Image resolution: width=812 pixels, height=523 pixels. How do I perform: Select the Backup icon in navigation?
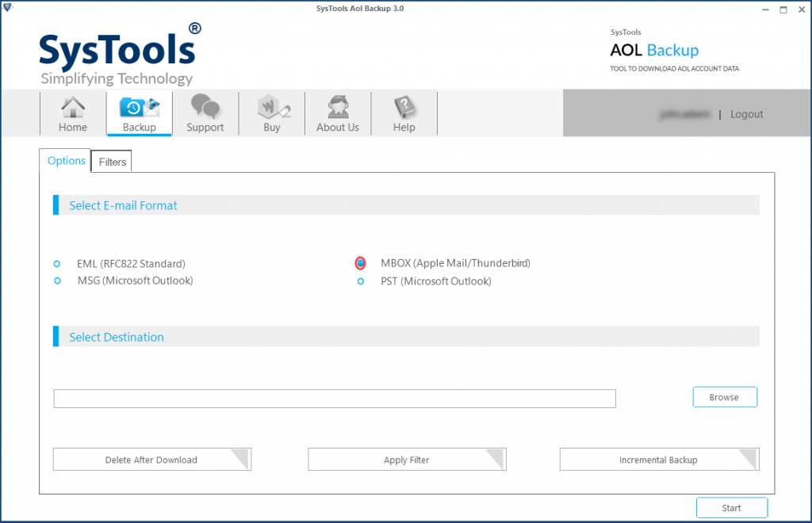coord(139,112)
